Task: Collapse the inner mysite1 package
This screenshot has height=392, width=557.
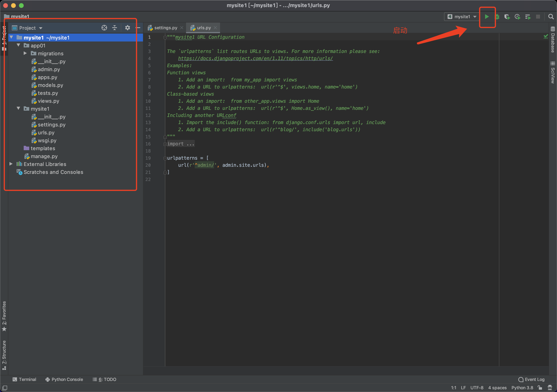Action: (18, 108)
